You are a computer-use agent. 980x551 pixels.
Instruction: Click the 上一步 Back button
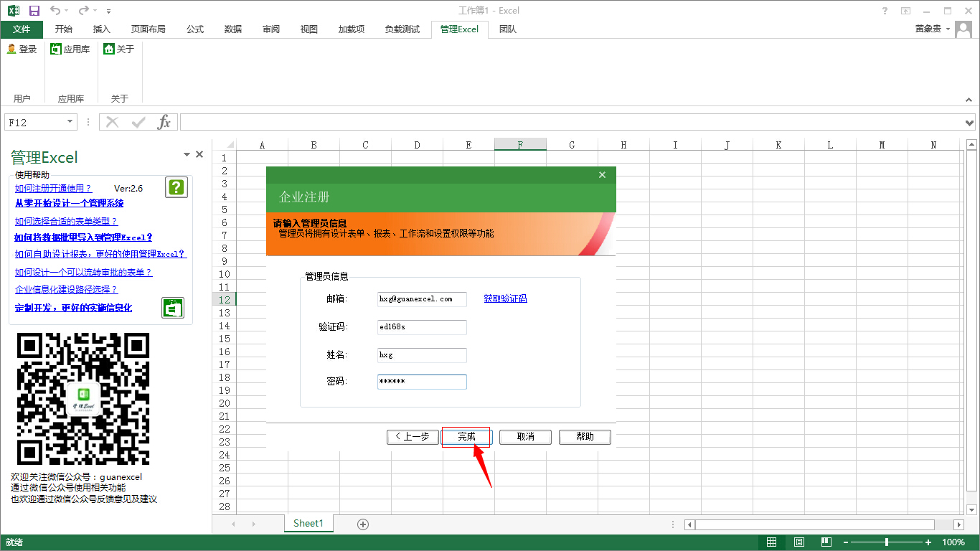click(x=413, y=437)
